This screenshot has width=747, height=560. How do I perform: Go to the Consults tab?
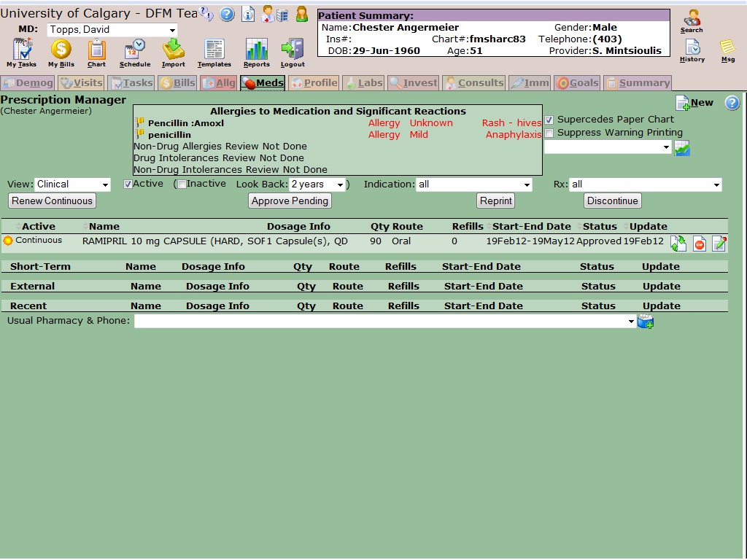tap(473, 83)
